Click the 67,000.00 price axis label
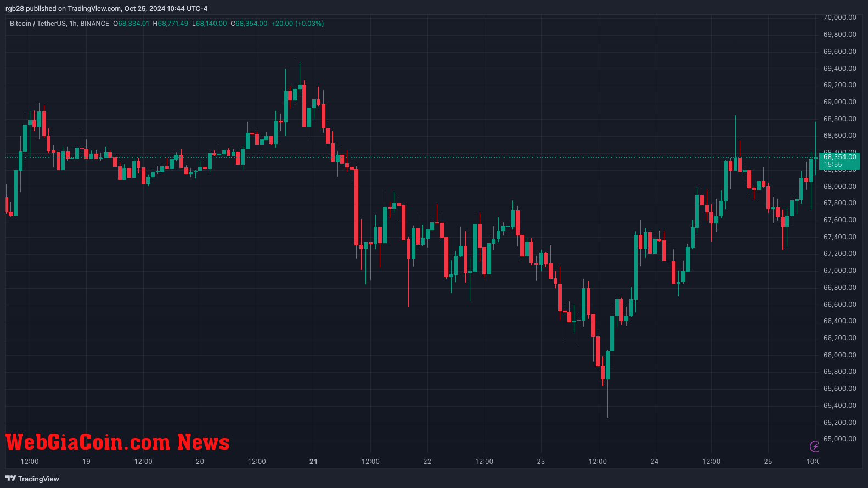Viewport: 868px width, 488px height. tap(840, 271)
